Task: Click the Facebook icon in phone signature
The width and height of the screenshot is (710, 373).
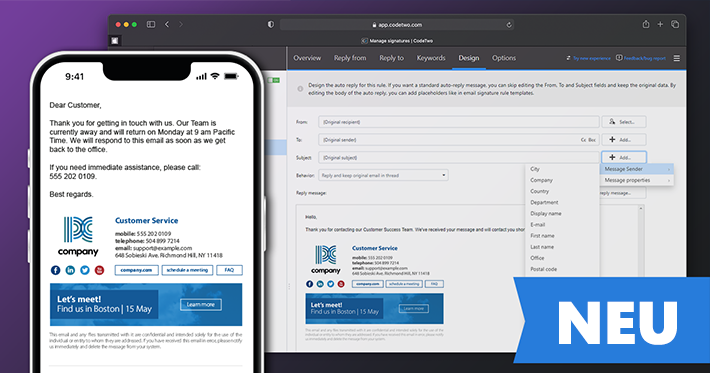Action: tap(55, 270)
